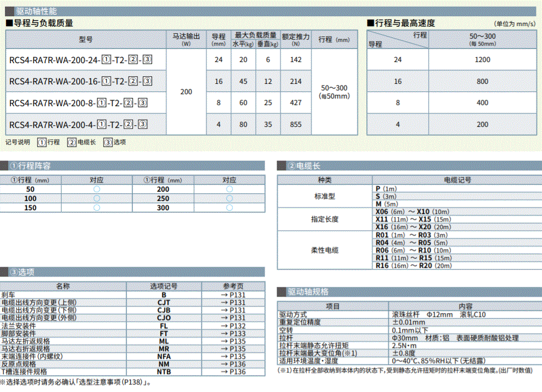
Task: Click the 法兰安装件 option name
Action: click(19, 326)
